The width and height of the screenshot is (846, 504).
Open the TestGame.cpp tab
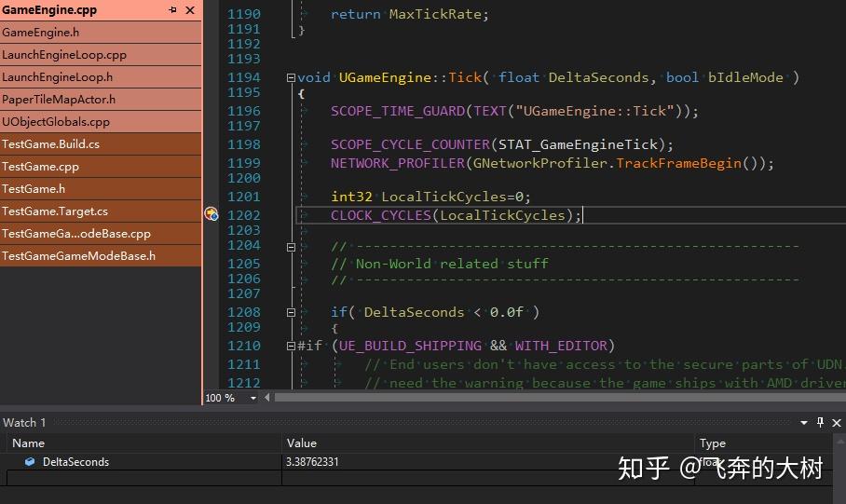tap(101, 167)
